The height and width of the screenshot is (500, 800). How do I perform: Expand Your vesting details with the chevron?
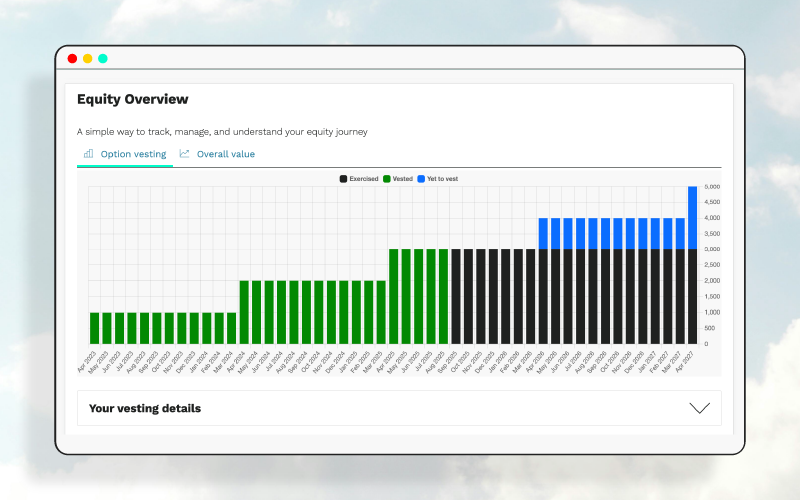[699, 408]
